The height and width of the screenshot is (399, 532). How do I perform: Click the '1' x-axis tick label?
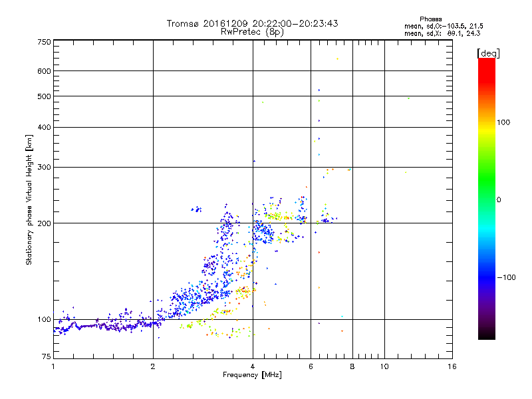pyautogui.click(x=53, y=366)
